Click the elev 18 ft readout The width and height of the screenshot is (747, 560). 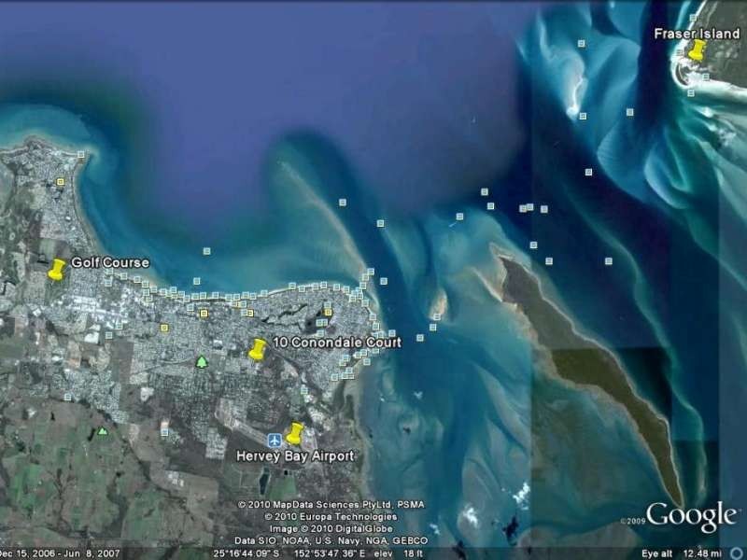point(398,553)
